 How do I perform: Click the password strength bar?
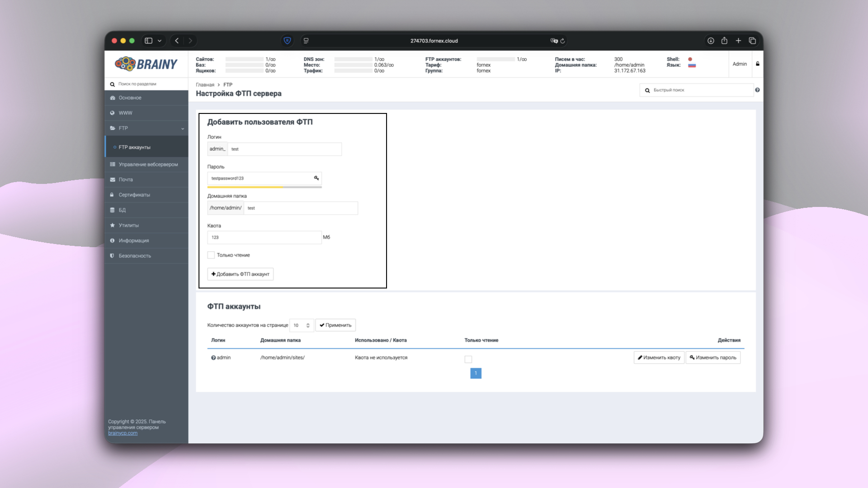pos(264,187)
